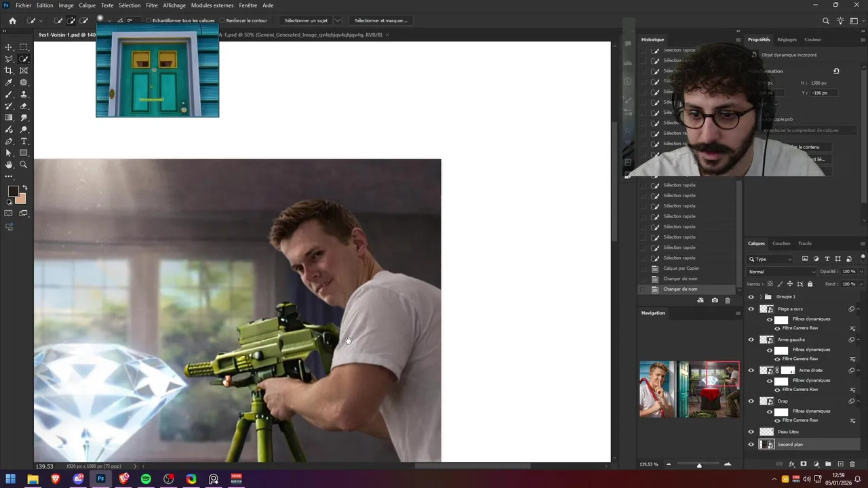Select the Clone Stamp tool
The image size is (868, 488).
(x=24, y=94)
